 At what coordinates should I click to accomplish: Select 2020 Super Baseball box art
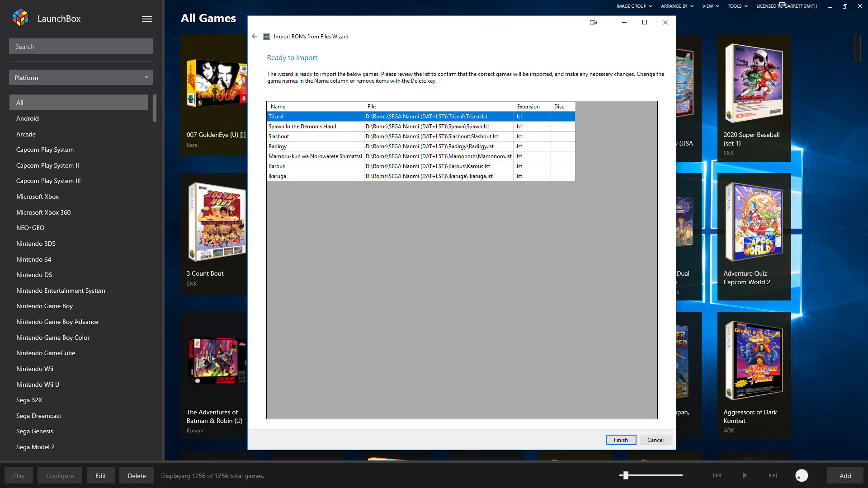pyautogui.click(x=754, y=84)
